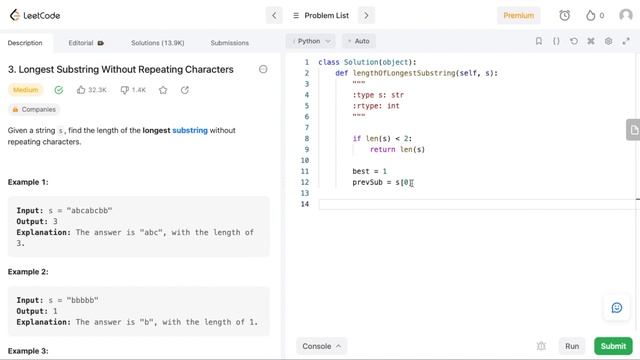The width and height of the screenshot is (640, 360).
Task: Click code line 'prevSub = s[0]'
Action: (382, 182)
